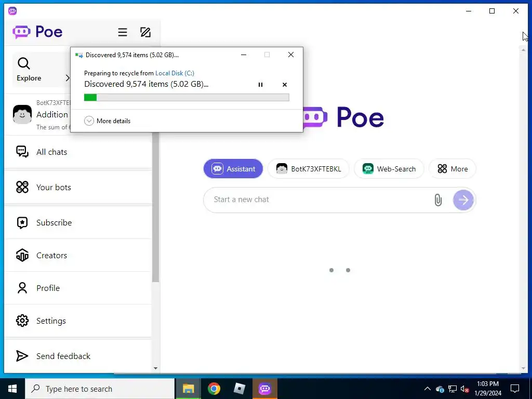Screen dimensions: 532x399
Task: Open Windows Start menu
Action: pos(12,389)
